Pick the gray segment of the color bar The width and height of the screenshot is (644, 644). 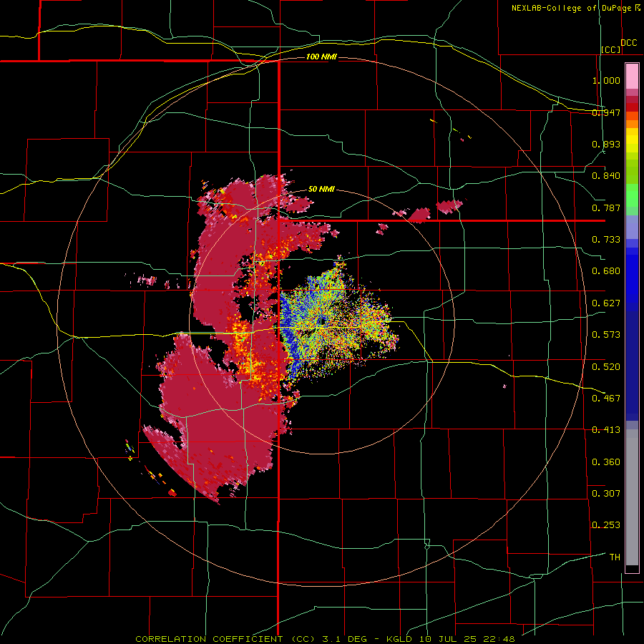click(632, 497)
